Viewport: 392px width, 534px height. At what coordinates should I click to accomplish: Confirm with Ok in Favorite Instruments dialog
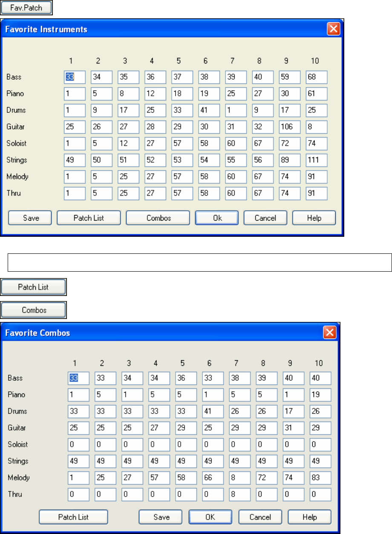coord(217,218)
